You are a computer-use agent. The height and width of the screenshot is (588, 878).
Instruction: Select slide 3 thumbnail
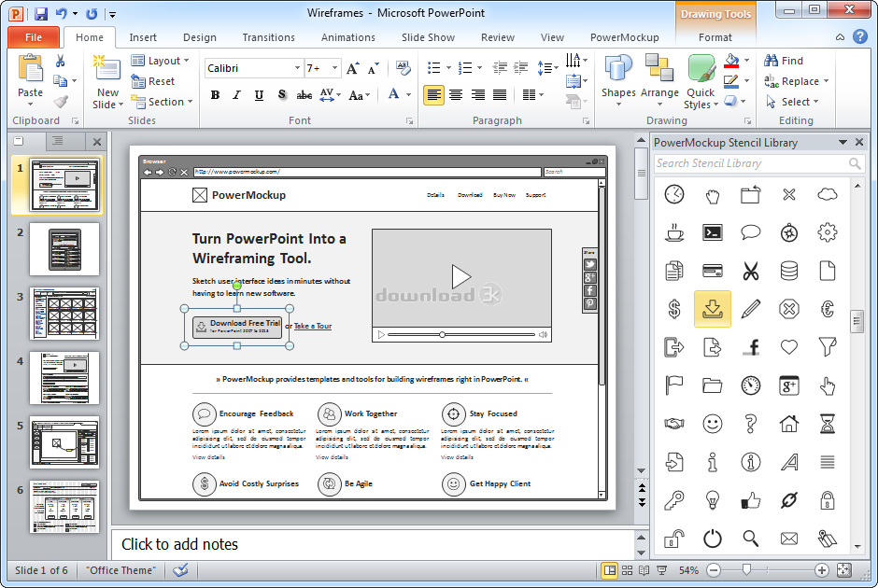coord(64,314)
